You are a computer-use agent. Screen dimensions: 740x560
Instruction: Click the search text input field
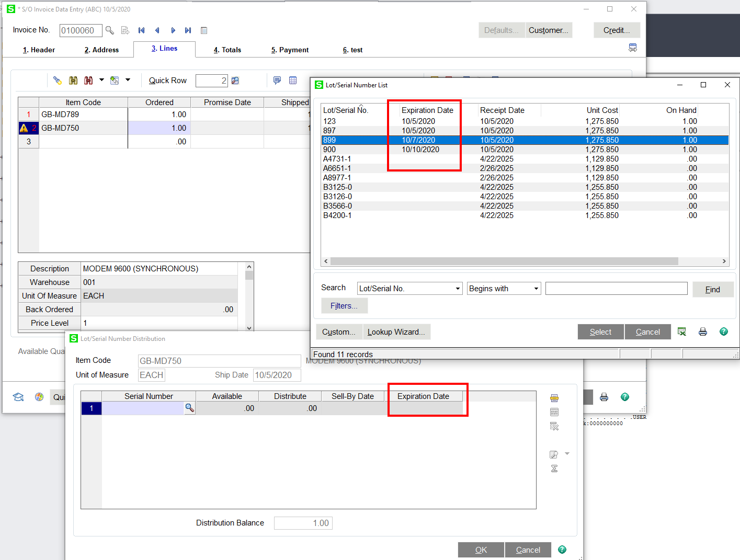[x=616, y=289]
